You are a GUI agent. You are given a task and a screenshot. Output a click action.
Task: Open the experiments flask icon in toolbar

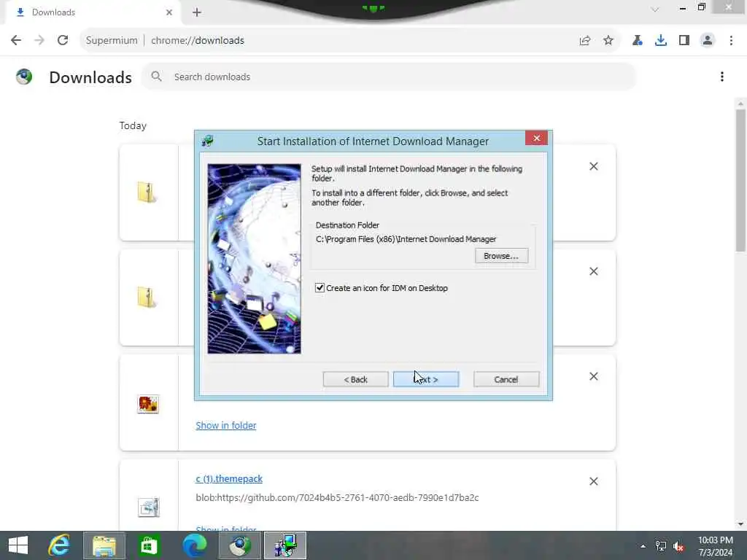click(x=638, y=41)
